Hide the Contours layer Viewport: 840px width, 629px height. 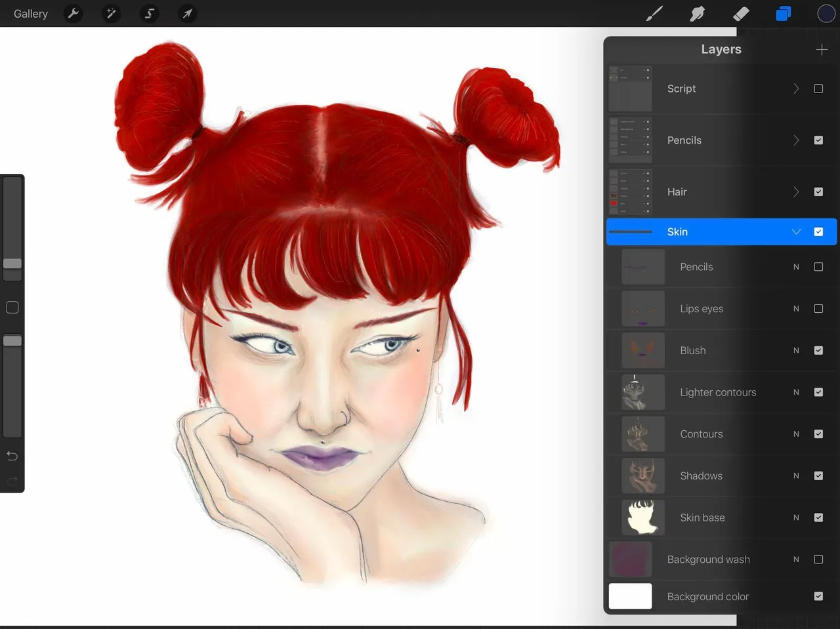(x=818, y=434)
